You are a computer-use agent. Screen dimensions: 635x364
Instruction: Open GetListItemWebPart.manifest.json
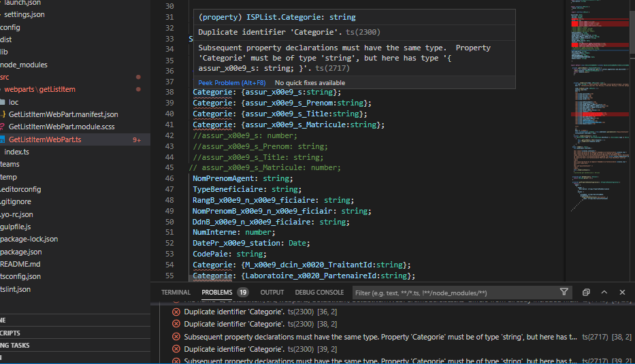tap(63, 114)
